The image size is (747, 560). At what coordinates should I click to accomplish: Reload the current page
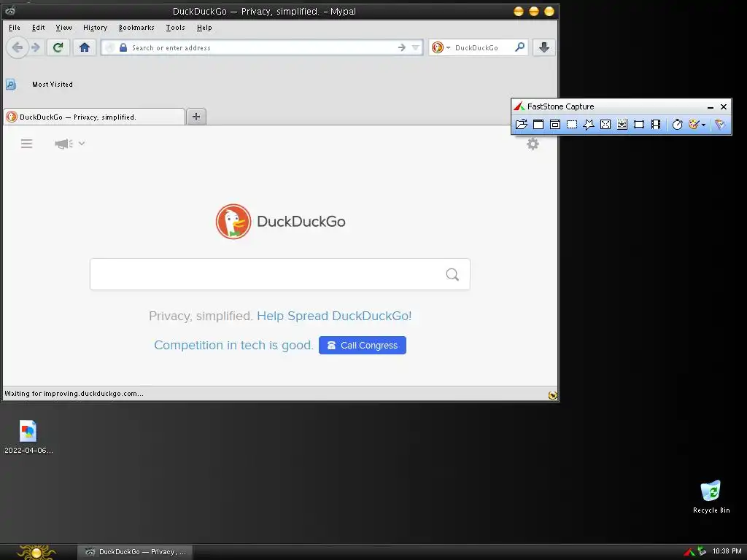[x=58, y=47]
